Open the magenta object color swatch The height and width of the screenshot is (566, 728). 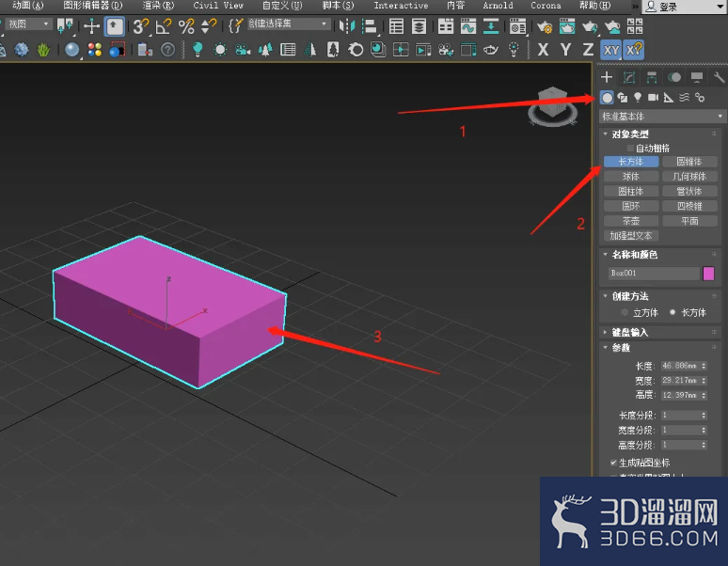tap(708, 274)
